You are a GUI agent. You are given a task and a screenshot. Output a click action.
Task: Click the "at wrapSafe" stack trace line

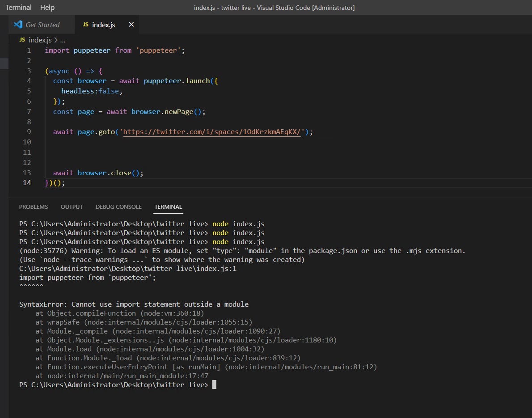(144, 322)
